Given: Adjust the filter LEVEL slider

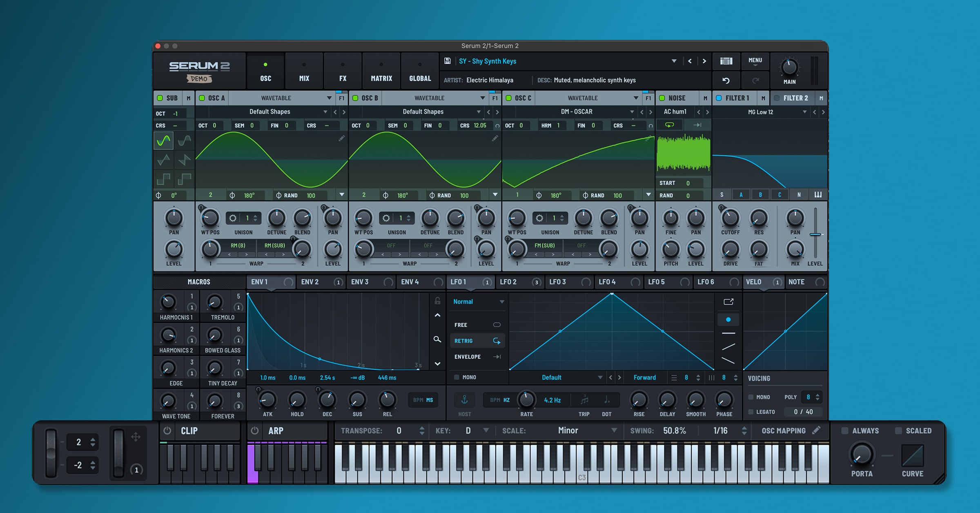Looking at the screenshot, I should [815, 234].
